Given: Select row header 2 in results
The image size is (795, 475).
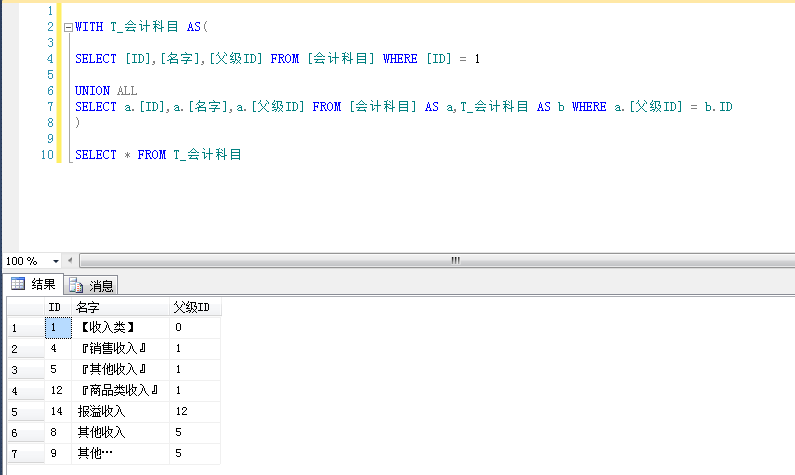Looking at the screenshot, I should (26, 349).
